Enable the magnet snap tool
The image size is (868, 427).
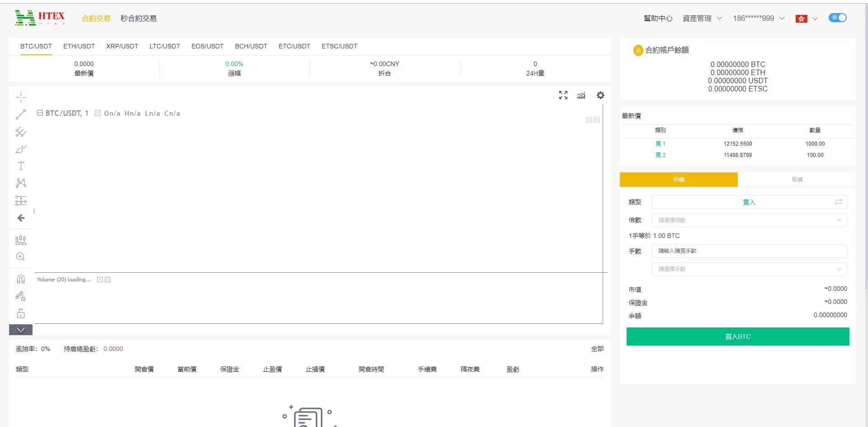pyautogui.click(x=21, y=279)
